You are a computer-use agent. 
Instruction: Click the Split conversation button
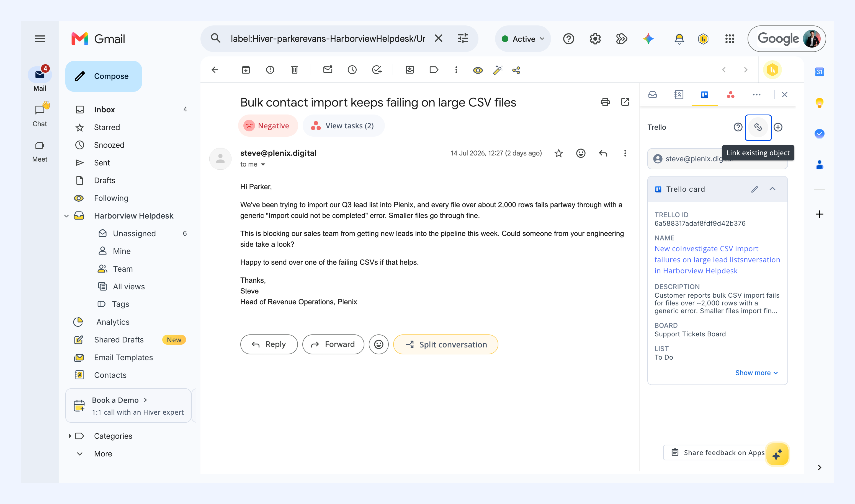tap(446, 344)
